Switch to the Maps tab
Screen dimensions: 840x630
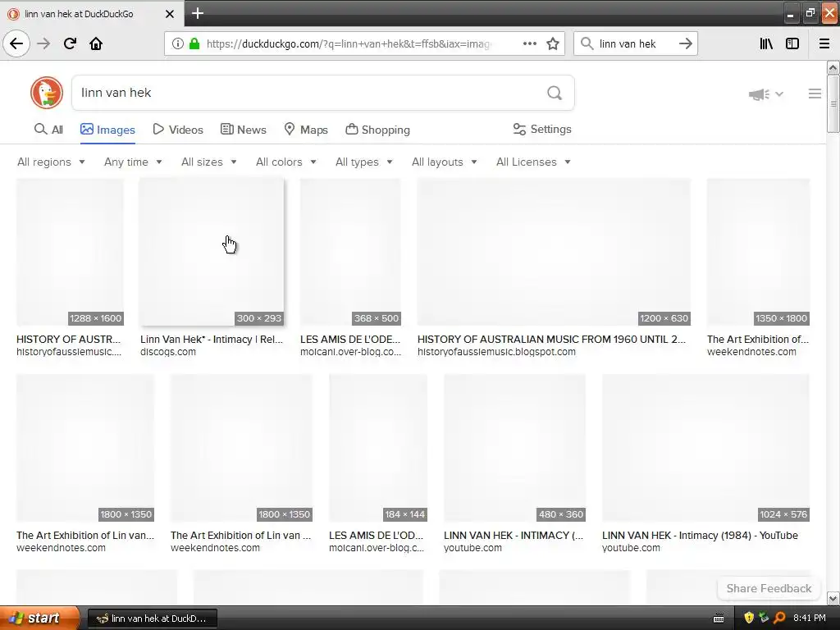[306, 130]
